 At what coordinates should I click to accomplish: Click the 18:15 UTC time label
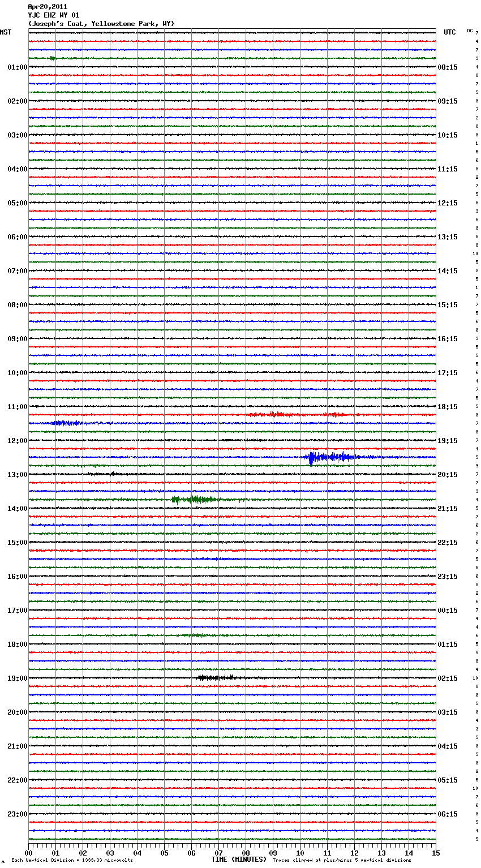point(448,407)
